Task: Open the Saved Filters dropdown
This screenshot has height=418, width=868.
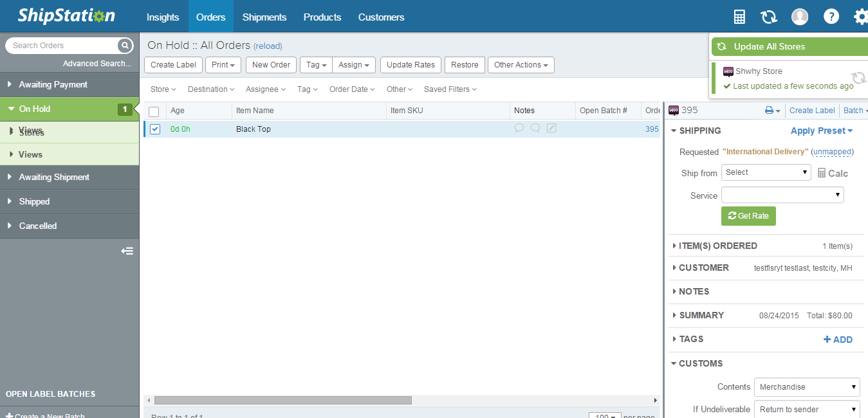Action: click(x=450, y=89)
